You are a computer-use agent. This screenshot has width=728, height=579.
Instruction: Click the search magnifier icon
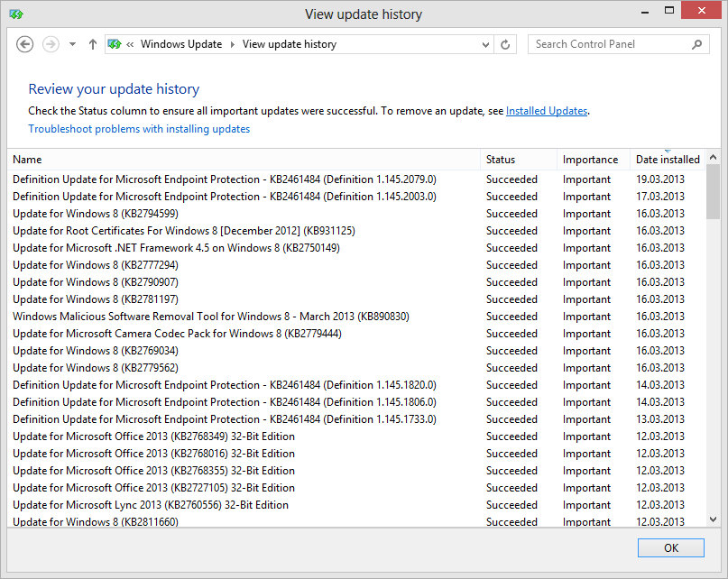pyautogui.click(x=696, y=44)
